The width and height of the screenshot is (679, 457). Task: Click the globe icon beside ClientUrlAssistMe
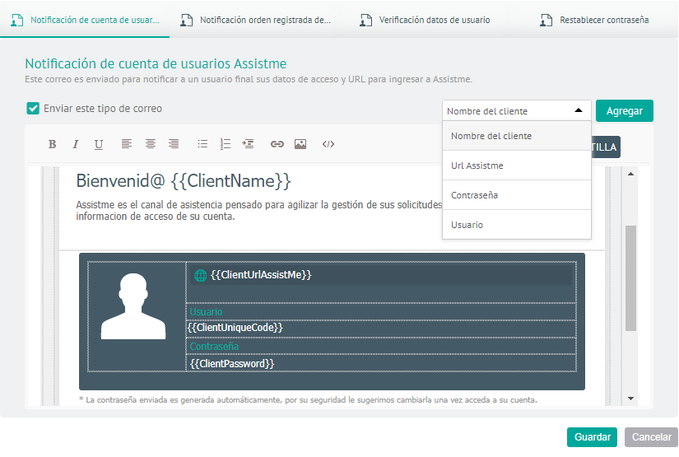[200, 275]
